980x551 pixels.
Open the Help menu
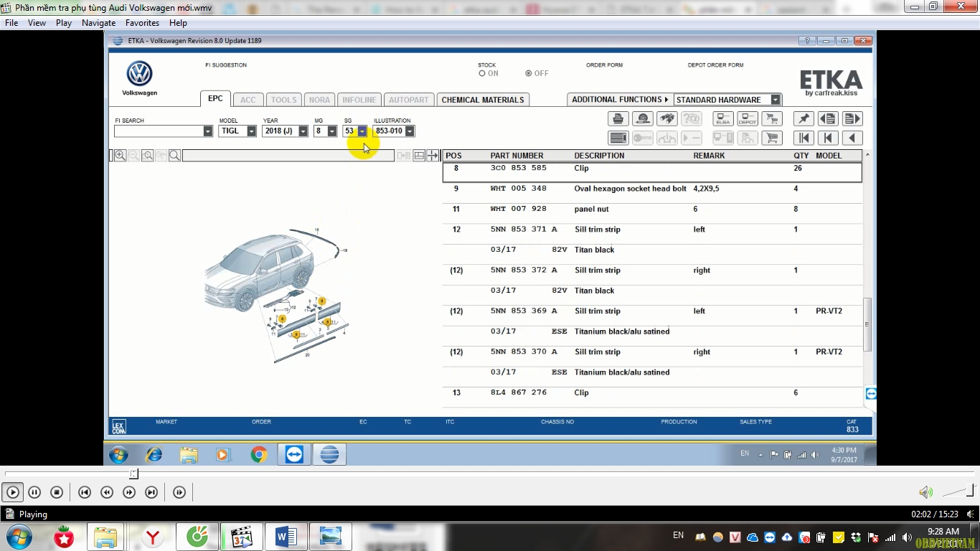178,23
